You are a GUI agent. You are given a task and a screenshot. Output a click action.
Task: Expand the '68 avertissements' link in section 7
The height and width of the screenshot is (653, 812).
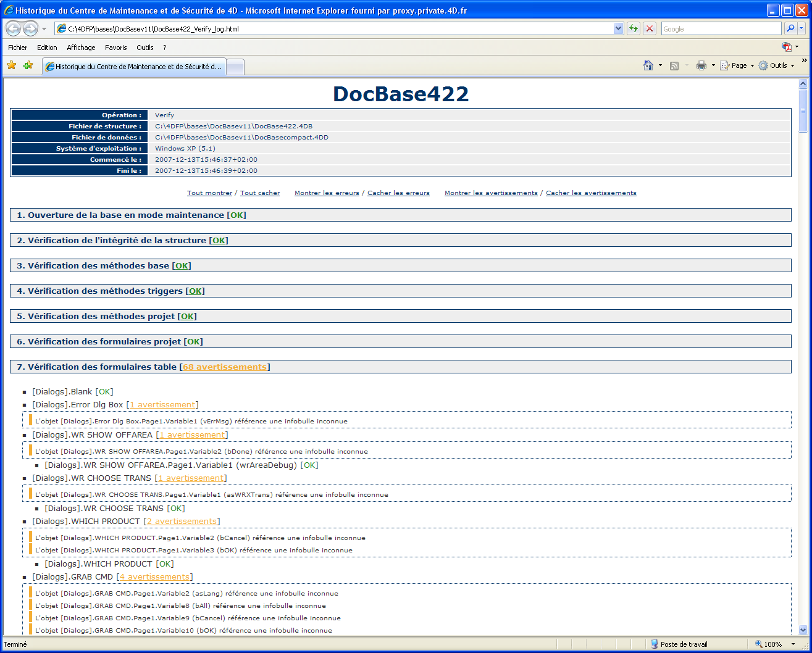click(x=225, y=367)
